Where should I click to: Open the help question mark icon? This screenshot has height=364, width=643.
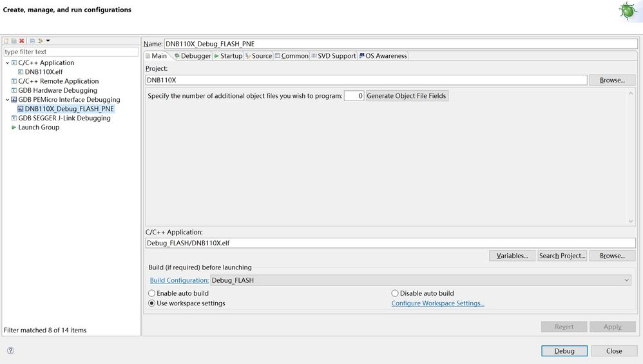point(10,351)
